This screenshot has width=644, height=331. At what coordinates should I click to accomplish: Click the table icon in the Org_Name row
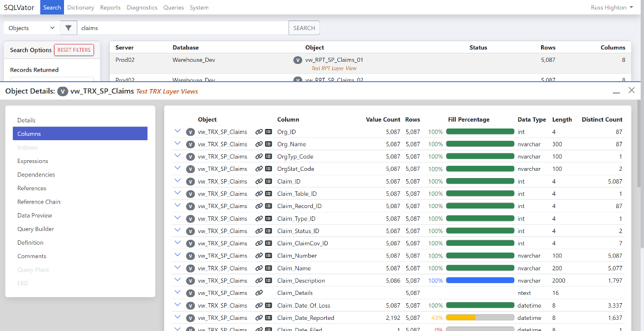pos(268,144)
